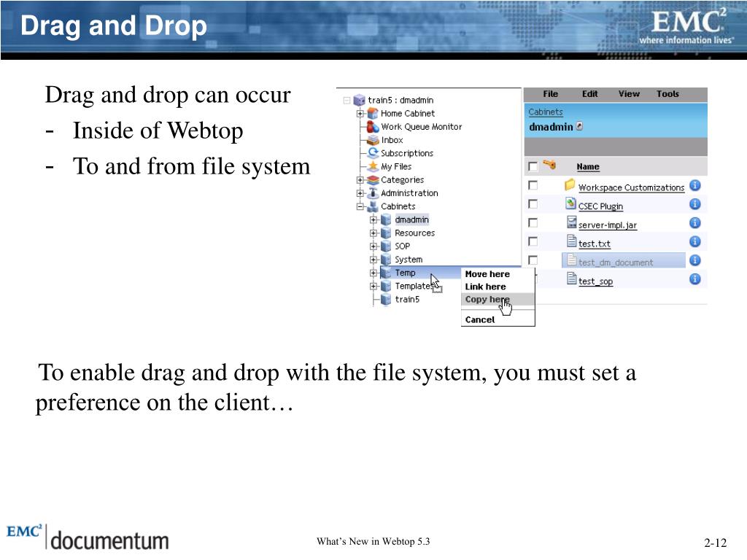Click the Cabinets node icon
Image resolution: width=747 pixels, height=560 pixels.
pos(373,206)
